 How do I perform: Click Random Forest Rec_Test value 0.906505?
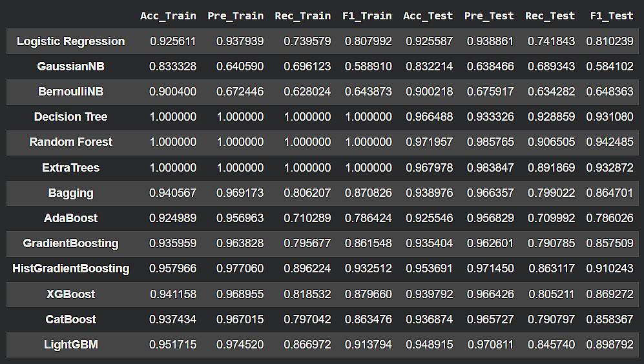pos(551,142)
